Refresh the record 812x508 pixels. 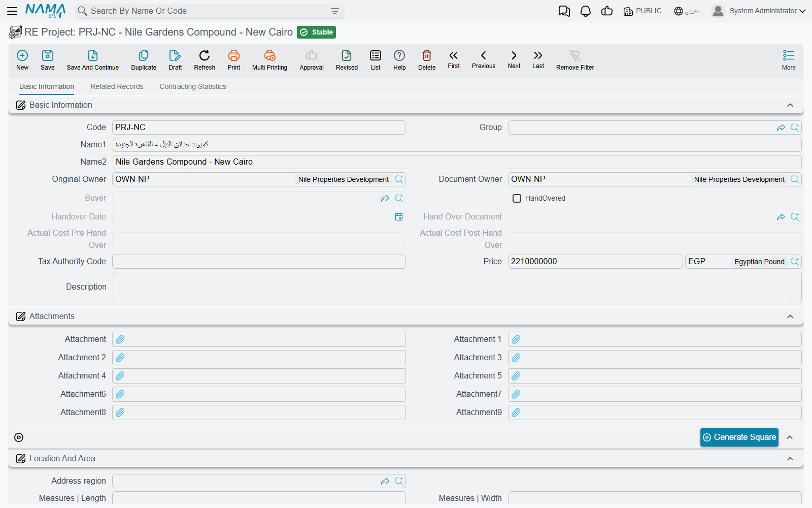[205, 60]
